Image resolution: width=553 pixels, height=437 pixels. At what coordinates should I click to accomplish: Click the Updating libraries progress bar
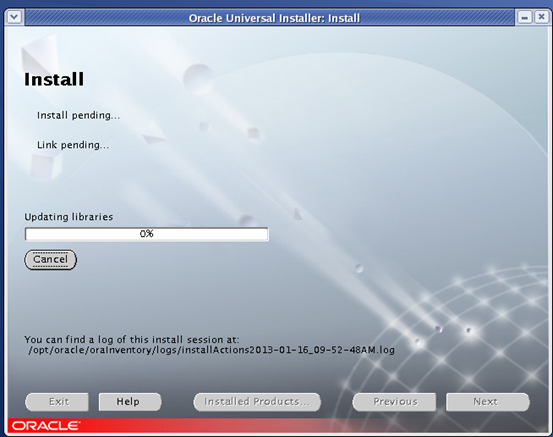pyautogui.click(x=147, y=234)
